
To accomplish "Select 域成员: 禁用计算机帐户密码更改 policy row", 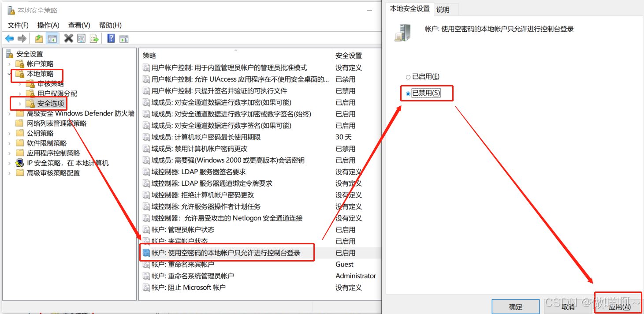I will click(260, 149).
